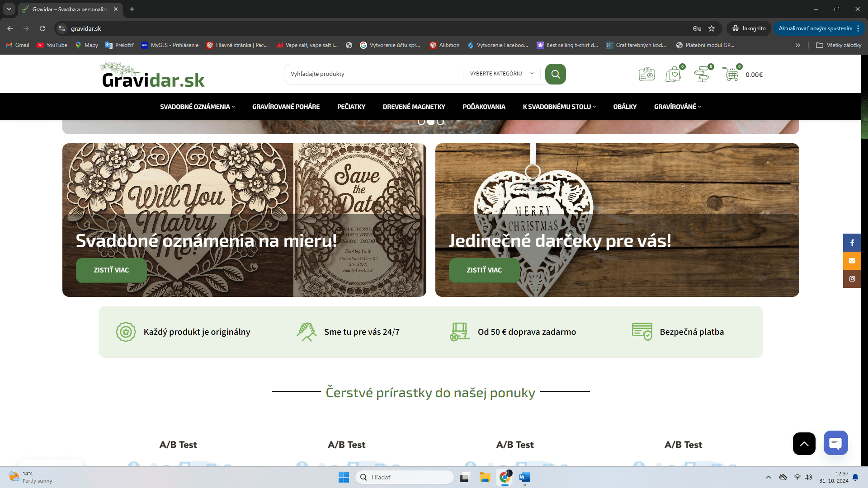The height and width of the screenshot is (488, 868).
Task: Open Gravírované poháre menu item
Action: (286, 107)
